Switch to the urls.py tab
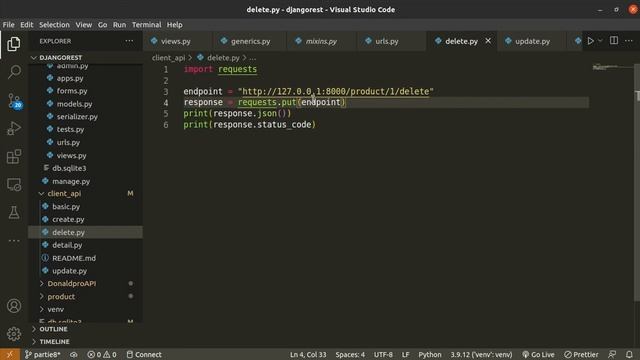The width and height of the screenshot is (640, 360). pos(387,41)
